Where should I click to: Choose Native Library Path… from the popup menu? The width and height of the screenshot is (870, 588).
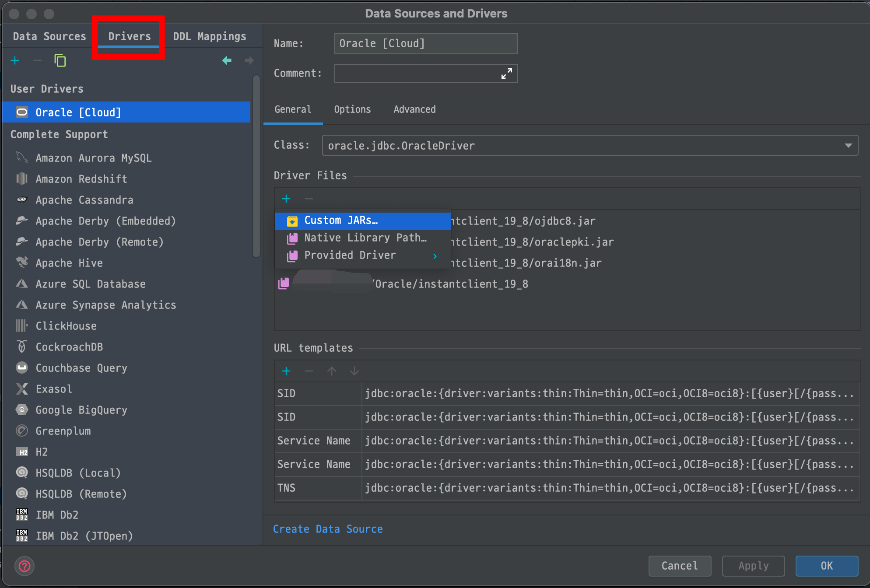[363, 238]
